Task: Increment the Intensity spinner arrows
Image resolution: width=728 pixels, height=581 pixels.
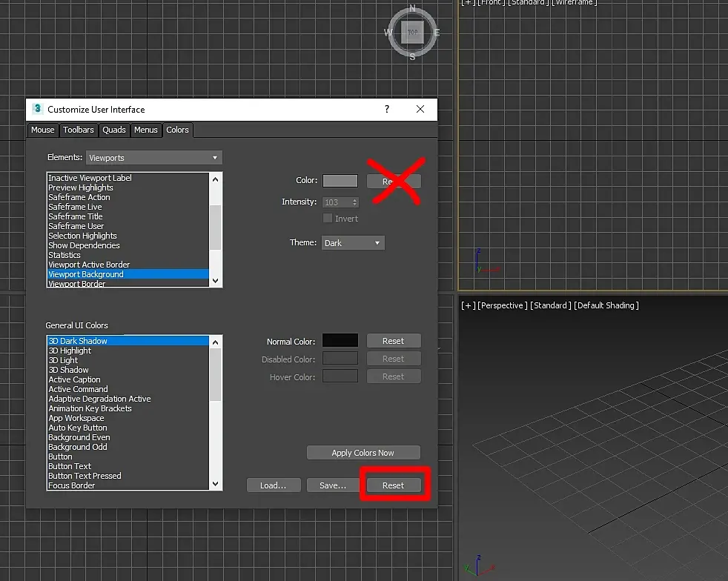Action: coord(354,201)
